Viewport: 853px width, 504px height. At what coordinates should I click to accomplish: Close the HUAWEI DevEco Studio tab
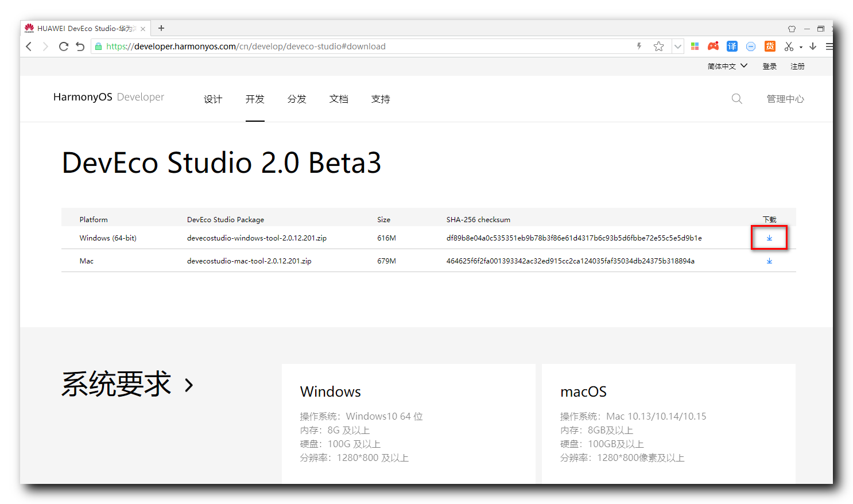pyautogui.click(x=143, y=29)
